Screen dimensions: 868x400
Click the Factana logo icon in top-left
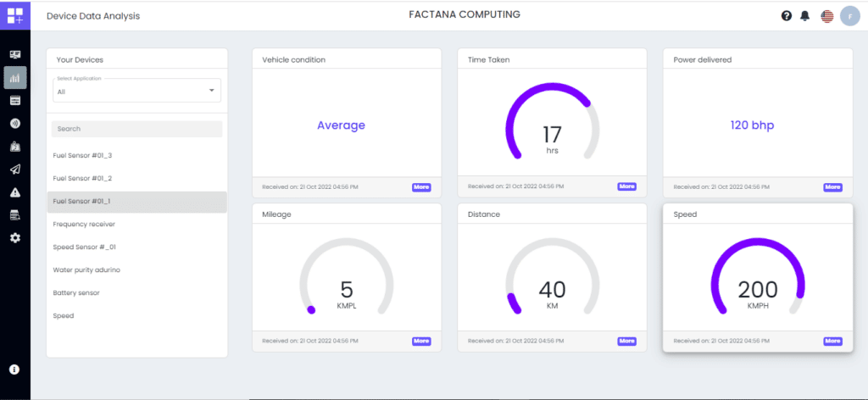tap(15, 15)
